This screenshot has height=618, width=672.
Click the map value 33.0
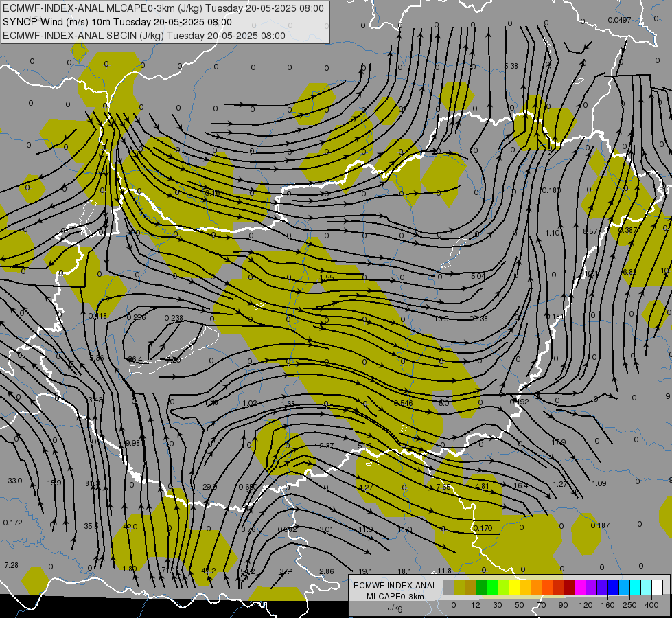coord(15,481)
